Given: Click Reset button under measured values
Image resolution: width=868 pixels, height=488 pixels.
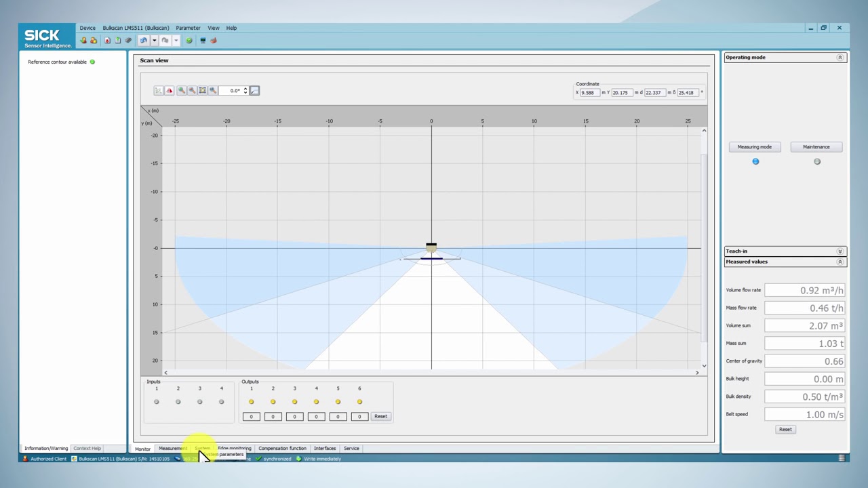Looking at the screenshot, I should 785,429.
